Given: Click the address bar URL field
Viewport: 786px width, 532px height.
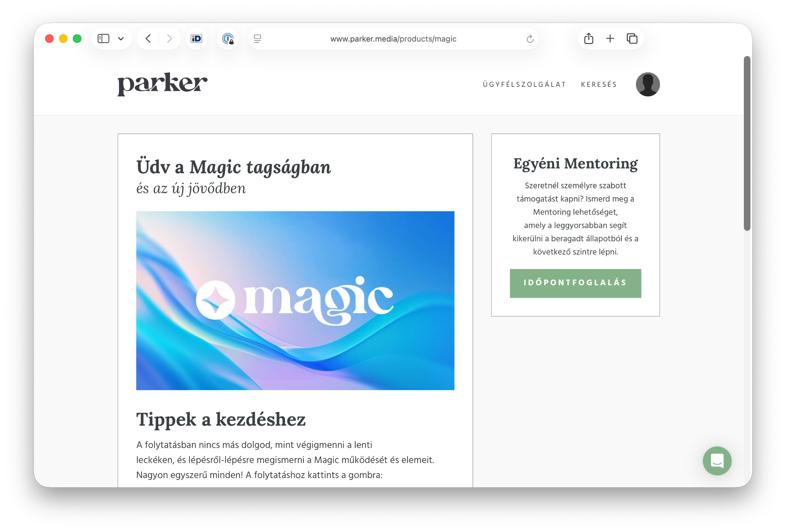Looking at the screenshot, I should coord(393,39).
